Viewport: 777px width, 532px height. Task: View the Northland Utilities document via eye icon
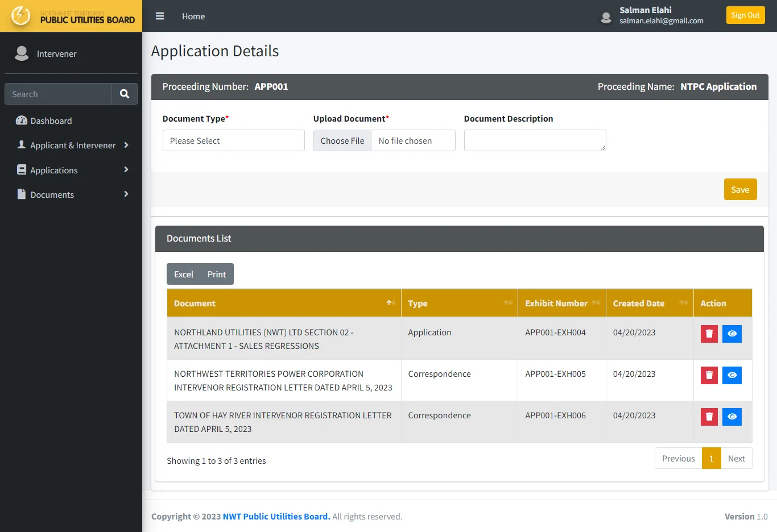[x=732, y=334]
